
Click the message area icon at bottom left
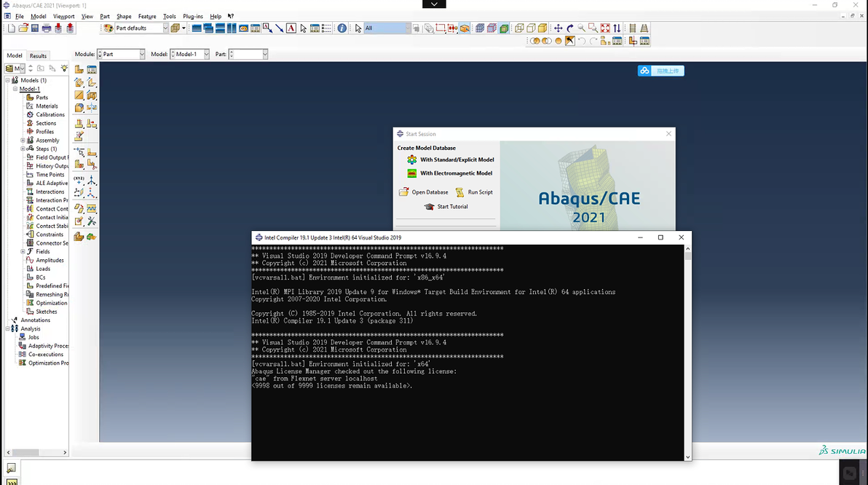point(11,468)
